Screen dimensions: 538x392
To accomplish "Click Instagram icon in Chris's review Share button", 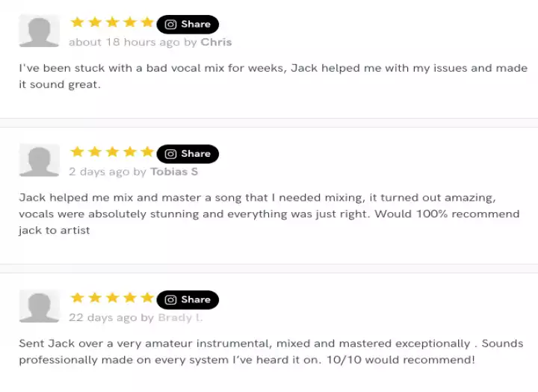I will pyautogui.click(x=170, y=25).
